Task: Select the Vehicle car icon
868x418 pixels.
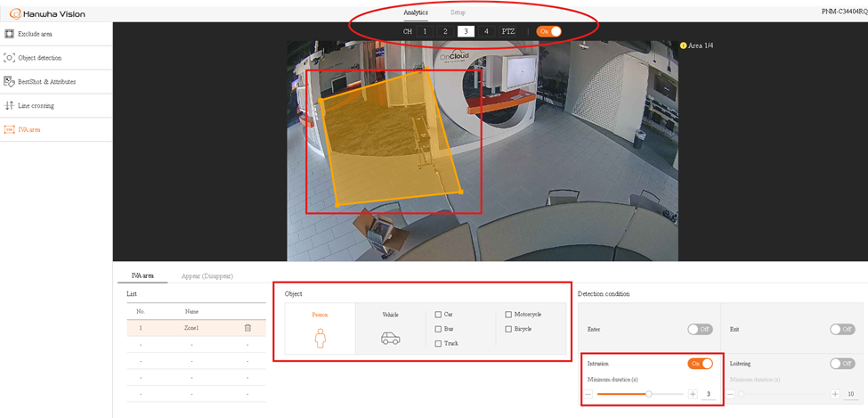Action: tap(390, 339)
